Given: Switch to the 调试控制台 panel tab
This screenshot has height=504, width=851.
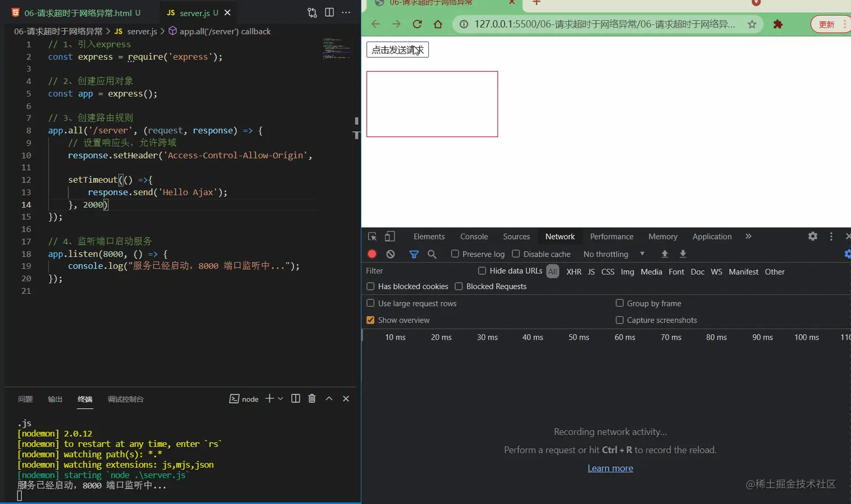Looking at the screenshot, I should pos(126,399).
